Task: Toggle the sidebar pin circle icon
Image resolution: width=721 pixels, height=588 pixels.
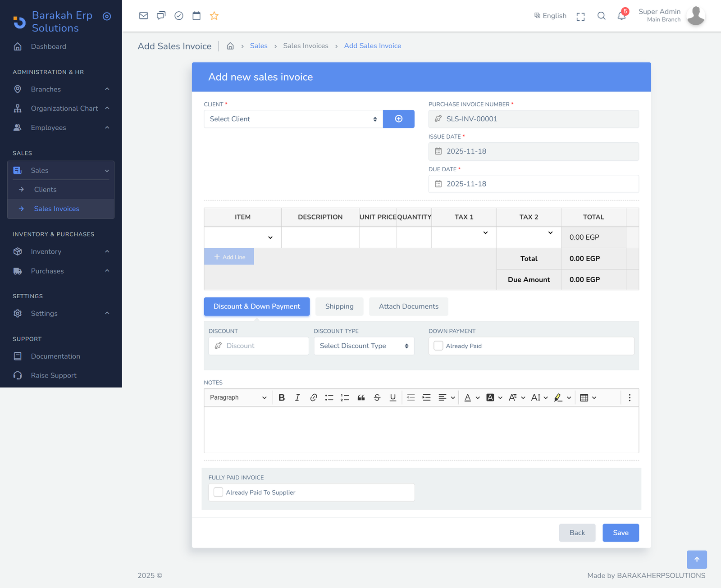Action: pyautogui.click(x=107, y=17)
